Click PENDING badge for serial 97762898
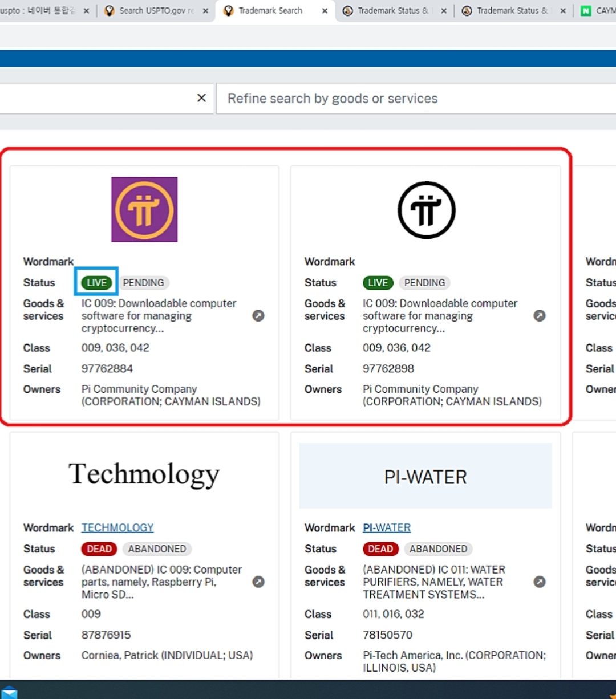This screenshot has height=699, width=616. [424, 283]
